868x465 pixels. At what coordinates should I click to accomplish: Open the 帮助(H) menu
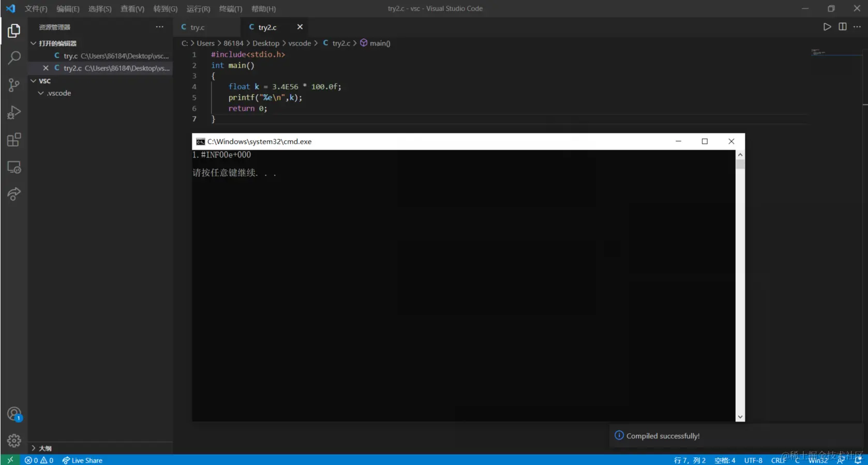[x=263, y=9]
